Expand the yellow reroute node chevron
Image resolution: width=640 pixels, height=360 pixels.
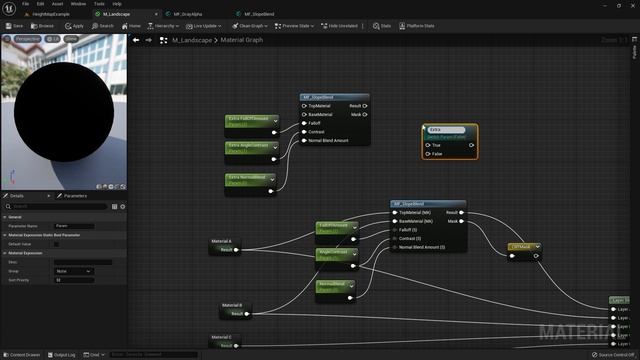click(538, 247)
